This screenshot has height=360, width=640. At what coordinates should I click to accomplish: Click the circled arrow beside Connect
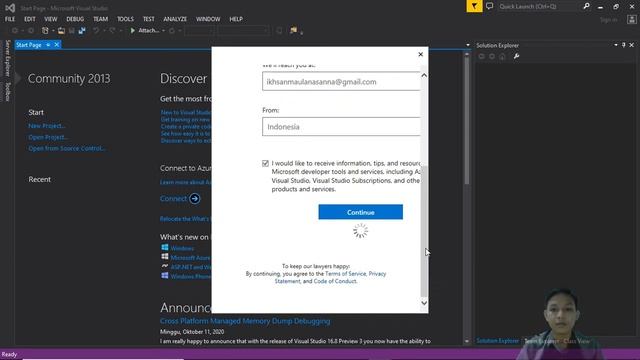195,199
